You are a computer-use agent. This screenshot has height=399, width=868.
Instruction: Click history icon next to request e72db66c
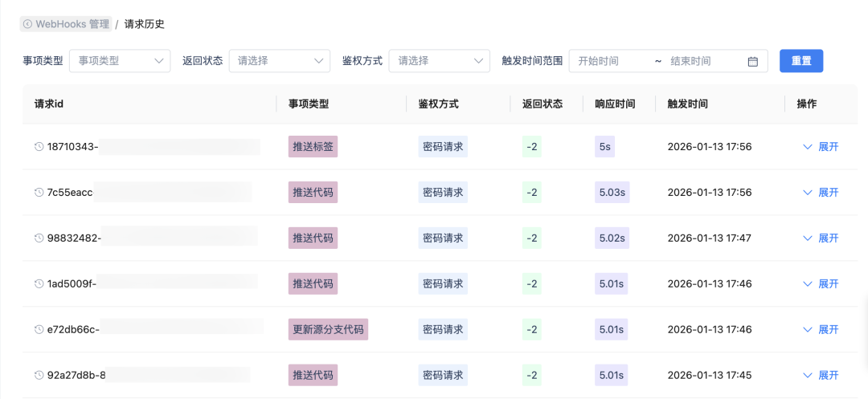click(39, 329)
